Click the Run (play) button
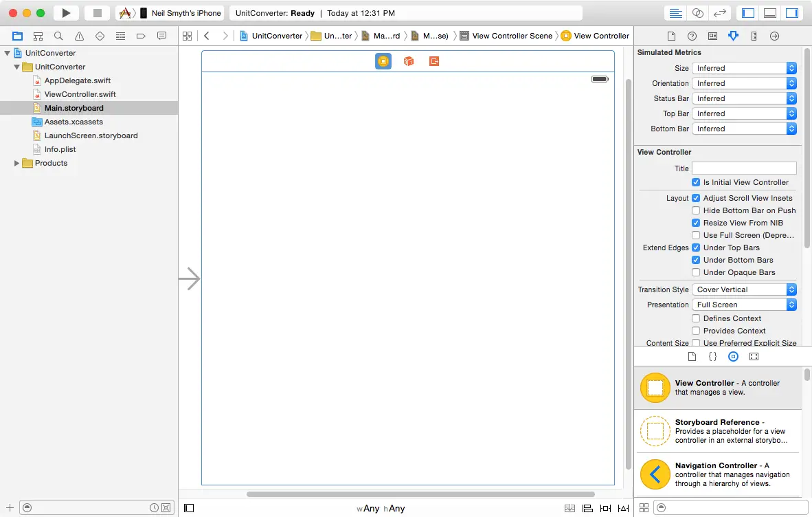Screen dimensions: 812x517 (x=66, y=13)
